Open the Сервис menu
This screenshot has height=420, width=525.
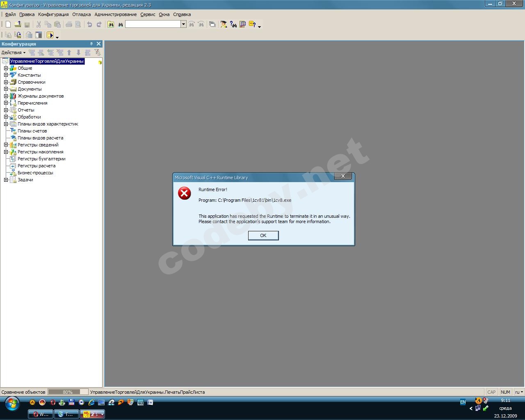click(x=148, y=14)
